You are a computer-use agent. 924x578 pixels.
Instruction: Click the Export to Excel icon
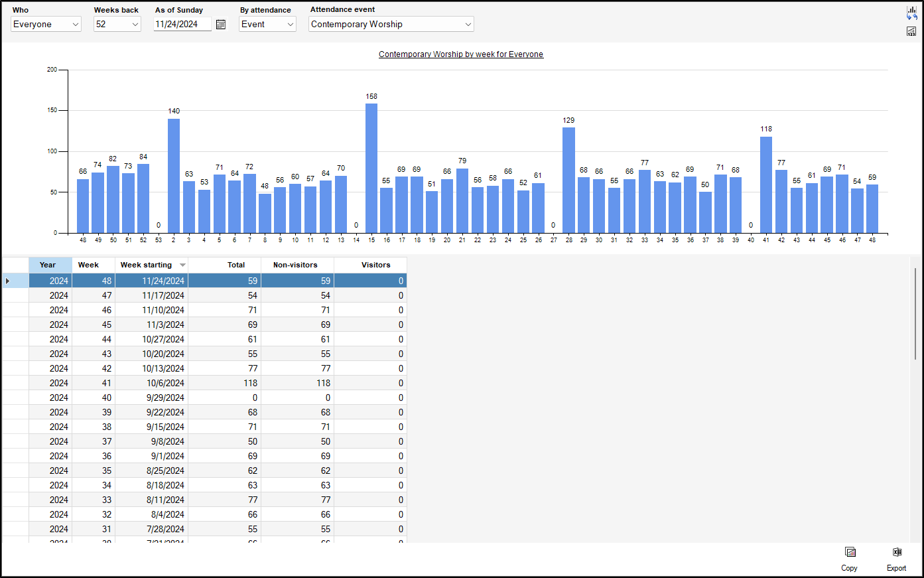point(897,553)
